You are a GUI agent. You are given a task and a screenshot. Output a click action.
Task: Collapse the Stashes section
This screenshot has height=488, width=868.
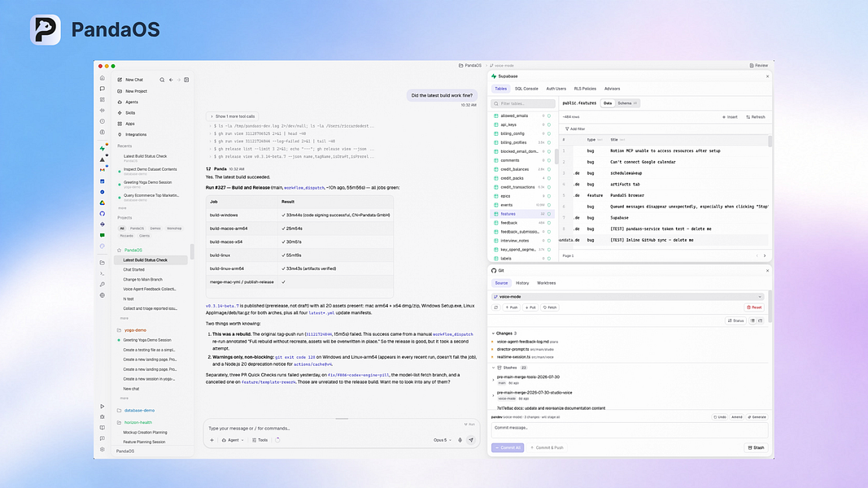tap(493, 368)
